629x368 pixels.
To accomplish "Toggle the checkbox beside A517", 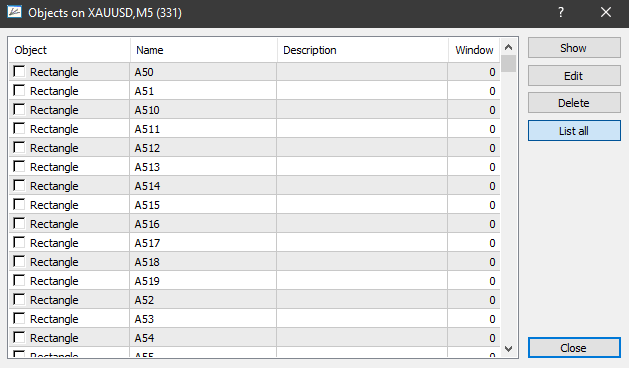I will point(19,242).
